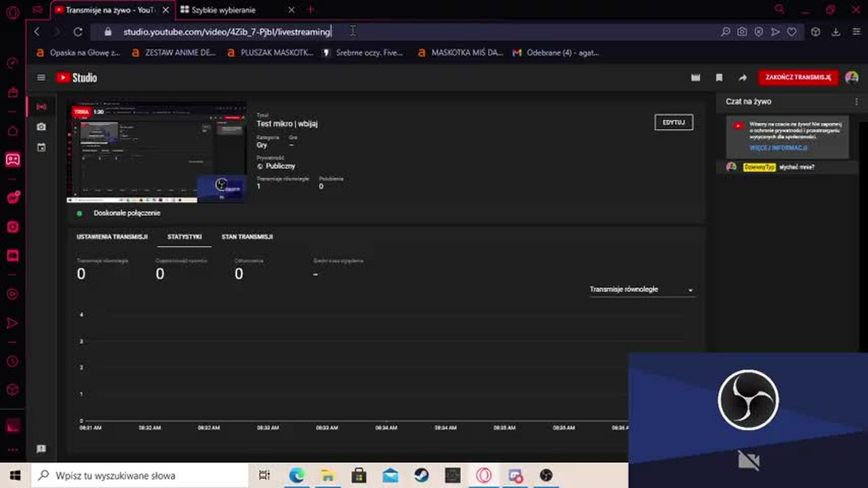This screenshot has height=488, width=868.
Task: Click the Edytuj button
Action: point(673,123)
